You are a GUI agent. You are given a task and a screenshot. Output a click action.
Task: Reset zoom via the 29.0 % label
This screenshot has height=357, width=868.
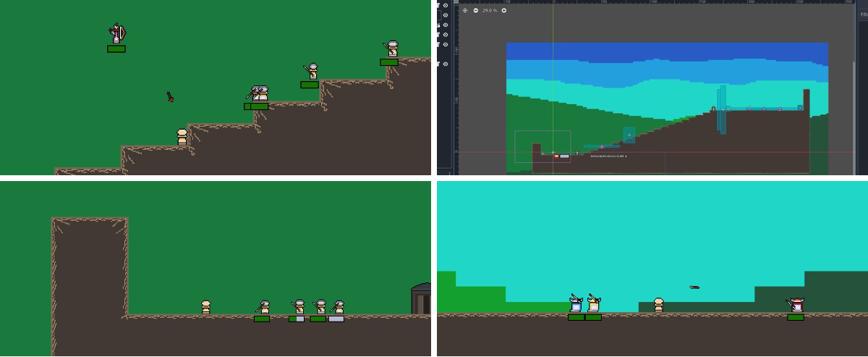490,10
